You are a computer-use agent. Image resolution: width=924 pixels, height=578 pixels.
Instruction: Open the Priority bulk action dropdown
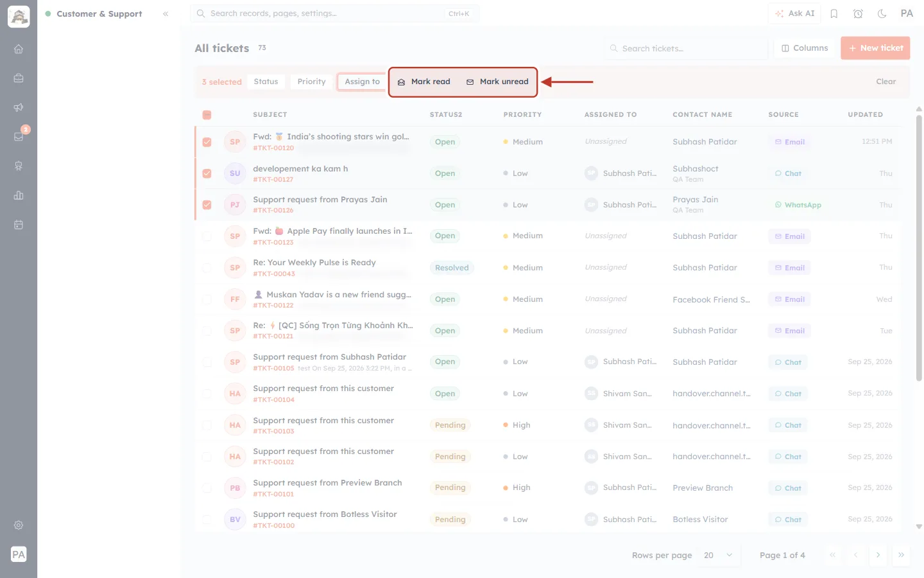[x=311, y=82]
